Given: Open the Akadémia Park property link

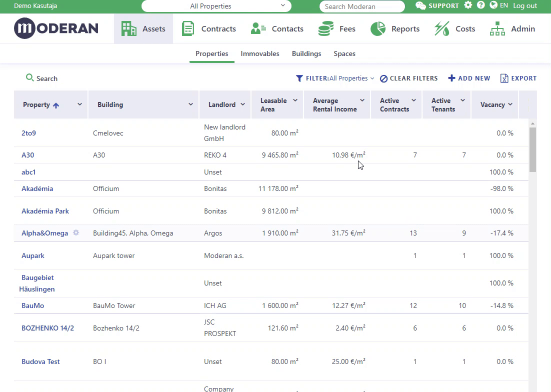Looking at the screenshot, I should pyautogui.click(x=45, y=211).
